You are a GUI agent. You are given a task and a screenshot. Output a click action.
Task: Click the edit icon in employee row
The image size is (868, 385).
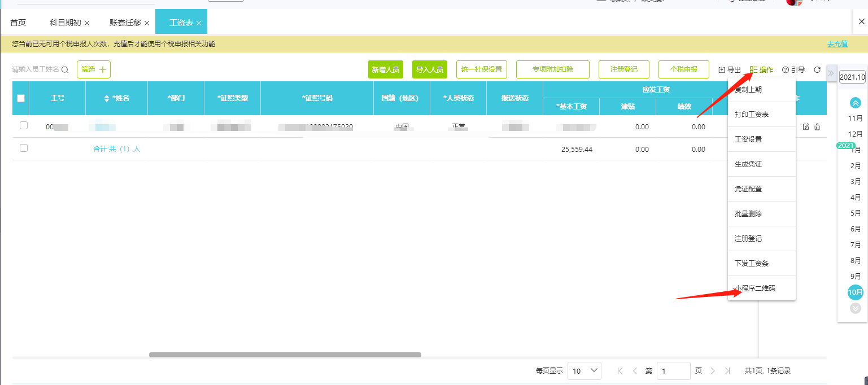[x=806, y=127]
